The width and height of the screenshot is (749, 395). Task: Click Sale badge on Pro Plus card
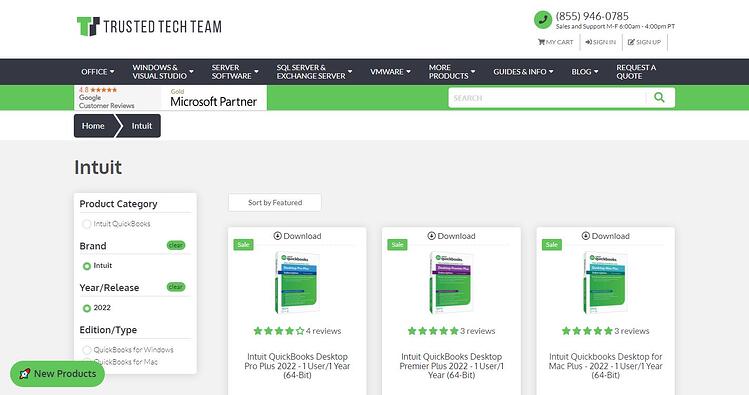[x=243, y=245]
